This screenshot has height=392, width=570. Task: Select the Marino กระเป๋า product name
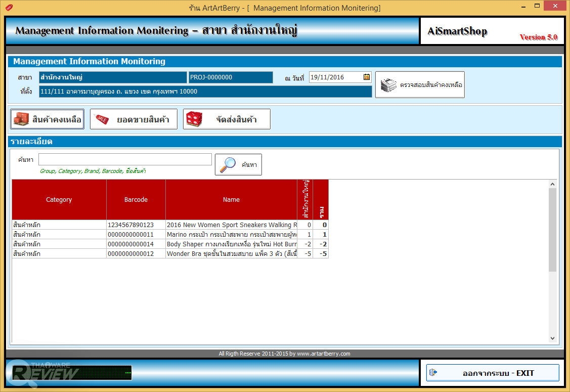coord(231,235)
